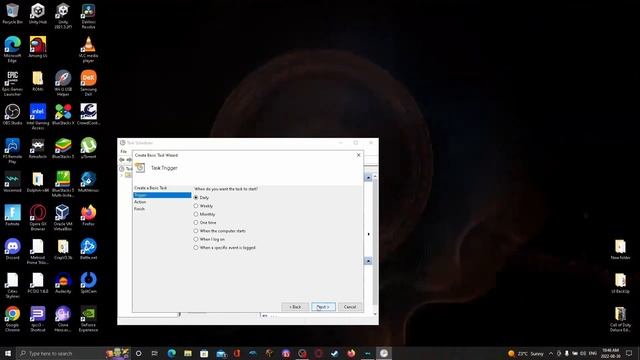
Task: Open the File menu in Task Scheduler
Action: (x=124, y=151)
